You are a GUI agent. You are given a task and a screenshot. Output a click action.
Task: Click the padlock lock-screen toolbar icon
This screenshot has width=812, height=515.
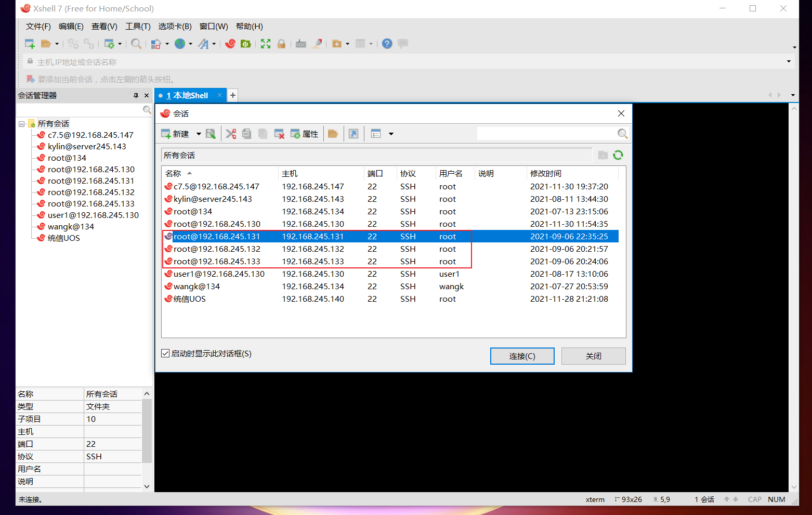(x=281, y=44)
